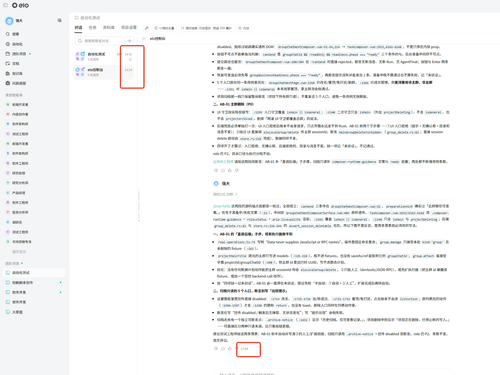Screen dimensions: 500x375
Task: Open the 自动化 sidebar item
Action: pos(14,44)
